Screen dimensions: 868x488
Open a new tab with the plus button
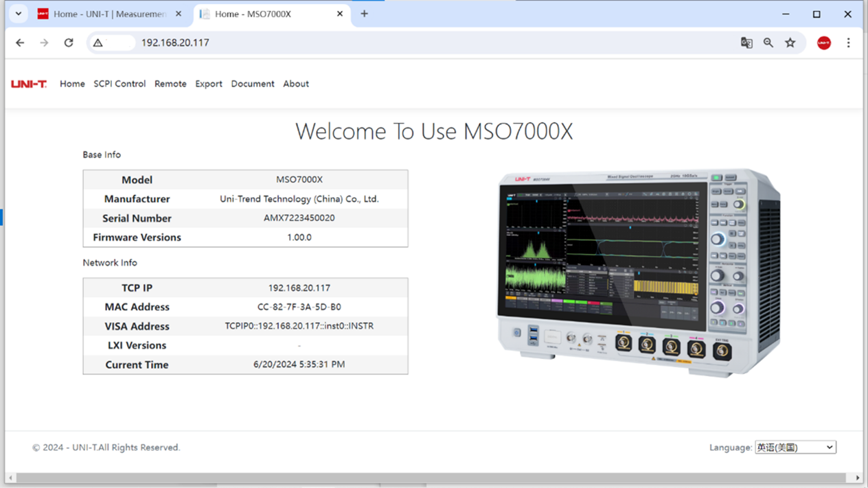pos(365,14)
